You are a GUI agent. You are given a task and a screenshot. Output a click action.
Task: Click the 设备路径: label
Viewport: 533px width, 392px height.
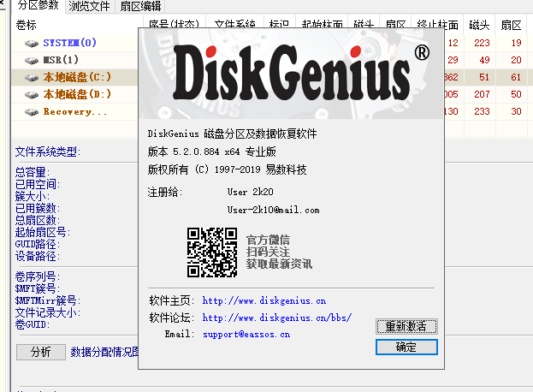coord(38,256)
